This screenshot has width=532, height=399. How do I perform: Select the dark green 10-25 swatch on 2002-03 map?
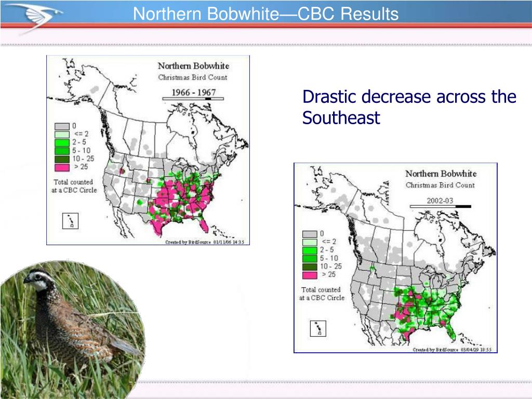(310, 267)
